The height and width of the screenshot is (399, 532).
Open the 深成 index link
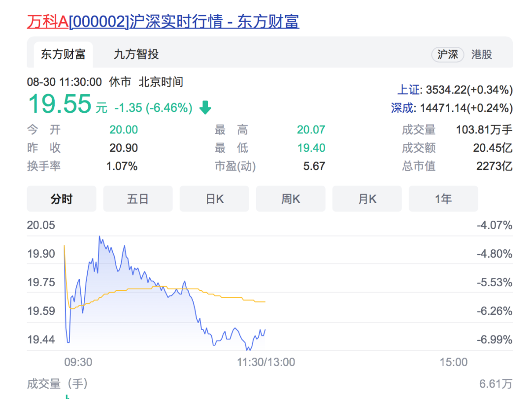402,108
